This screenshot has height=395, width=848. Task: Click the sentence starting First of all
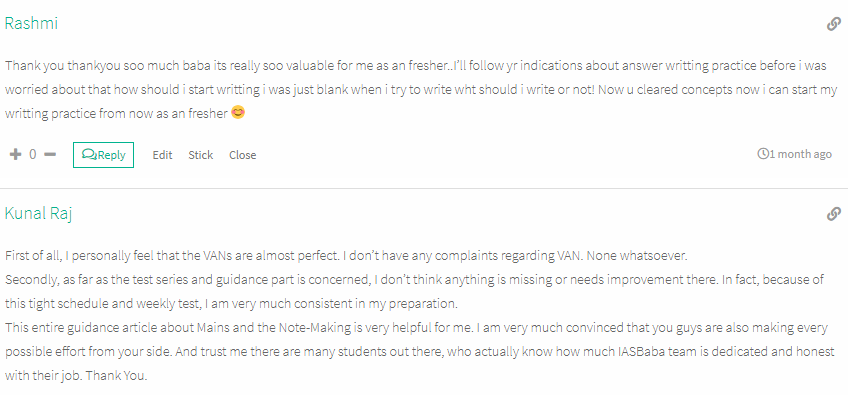pyautogui.click(x=346, y=256)
